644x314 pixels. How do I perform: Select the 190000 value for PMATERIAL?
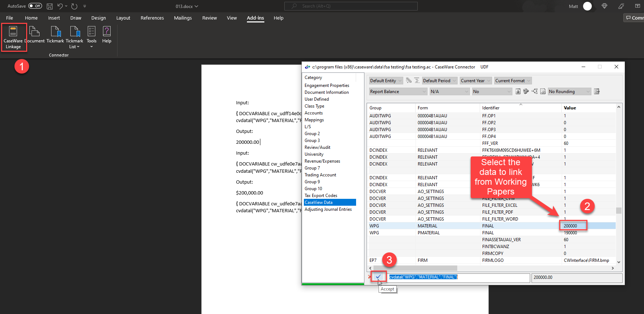(570, 233)
